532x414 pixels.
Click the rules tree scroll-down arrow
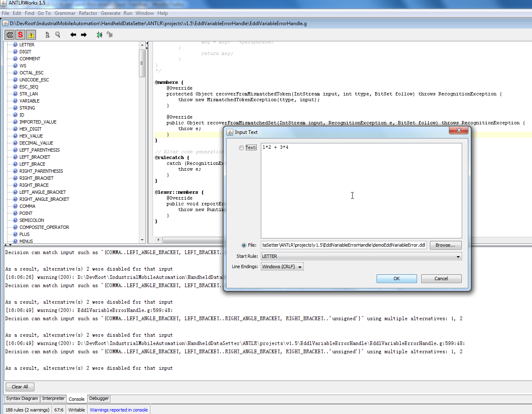[142, 240]
